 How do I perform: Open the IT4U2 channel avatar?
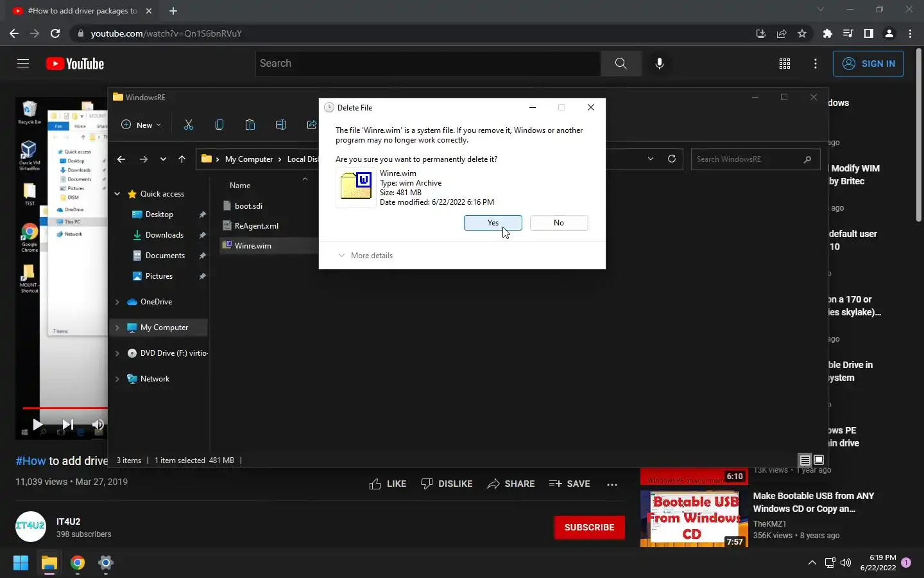(x=31, y=527)
